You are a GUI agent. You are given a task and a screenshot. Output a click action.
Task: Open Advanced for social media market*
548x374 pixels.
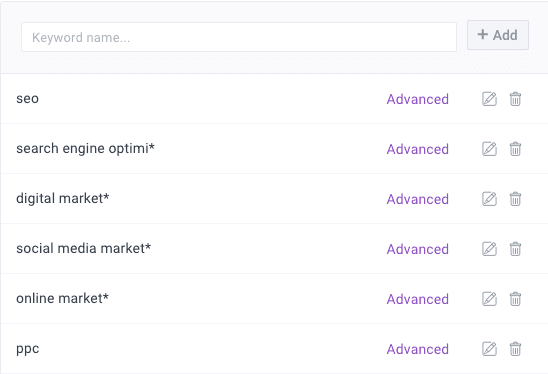coord(418,249)
